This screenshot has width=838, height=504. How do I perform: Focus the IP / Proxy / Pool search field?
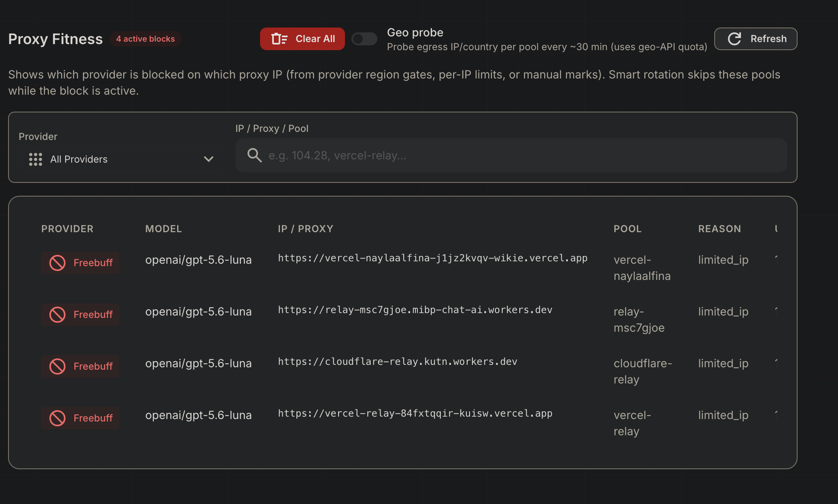coord(511,155)
